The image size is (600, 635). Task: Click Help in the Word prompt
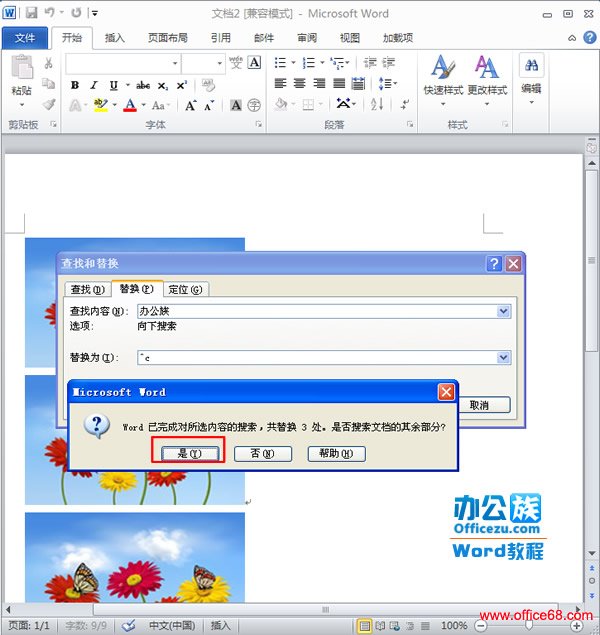point(336,454)
